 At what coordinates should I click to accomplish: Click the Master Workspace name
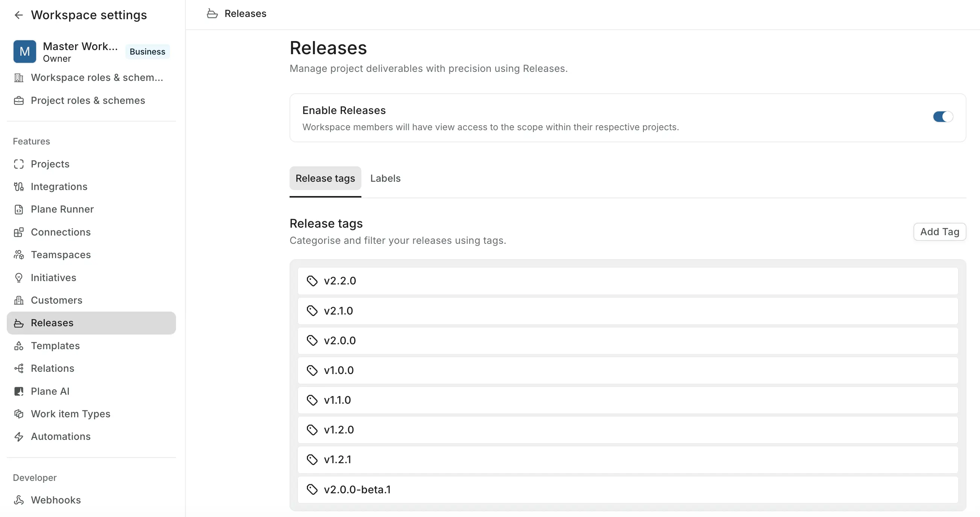[x=80, y=46]
